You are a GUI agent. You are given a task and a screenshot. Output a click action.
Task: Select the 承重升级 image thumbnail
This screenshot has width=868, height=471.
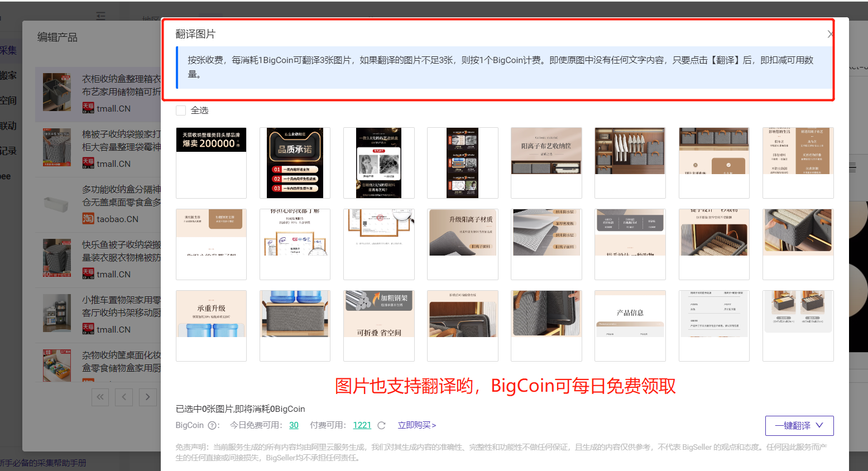(211, 325)
